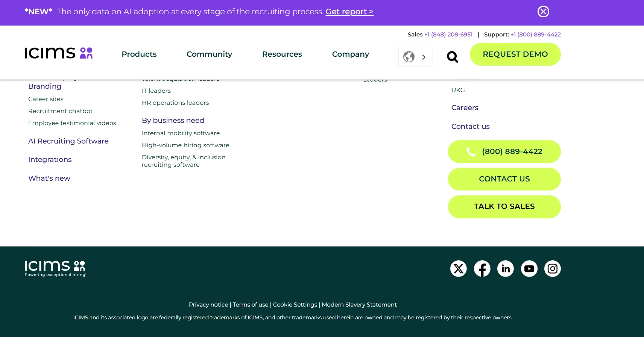Image resolution: width=644 pixels, height=337 pixels.
Task: Open the UKG partner link
Action: 458,90
